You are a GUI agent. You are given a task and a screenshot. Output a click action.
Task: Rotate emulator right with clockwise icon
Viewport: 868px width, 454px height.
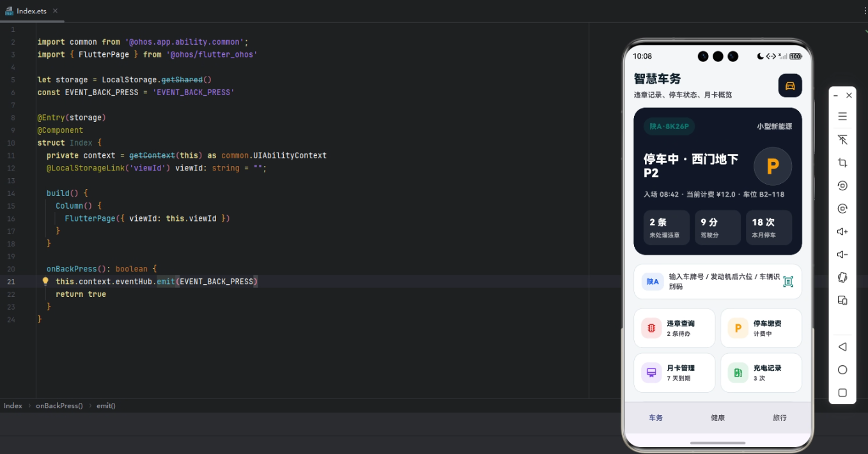842,209
